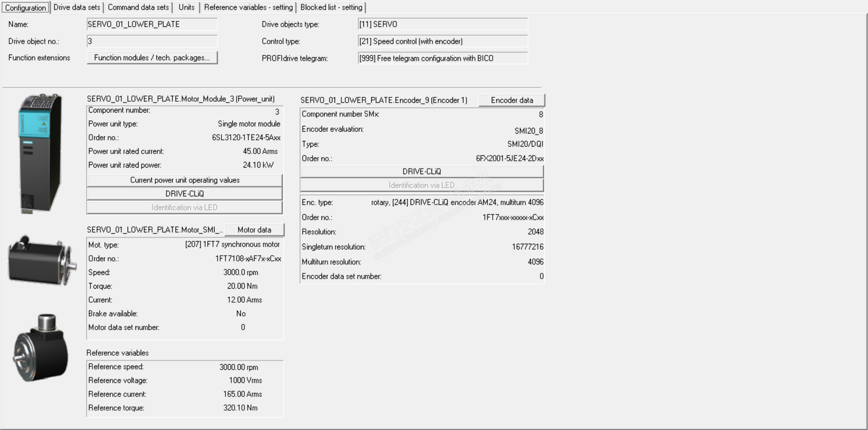Switch to Command data sets tab
The width and height of the screenshot is (868, 430).
[138, 7]
